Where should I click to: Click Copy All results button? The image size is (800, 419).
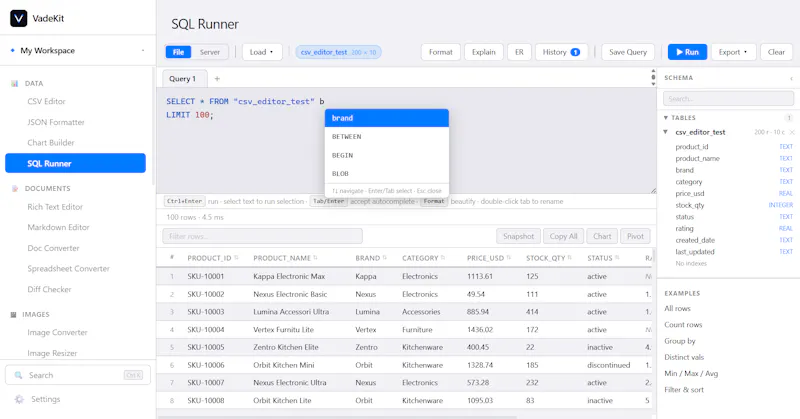pyautogui.click(x=563, y=236)
